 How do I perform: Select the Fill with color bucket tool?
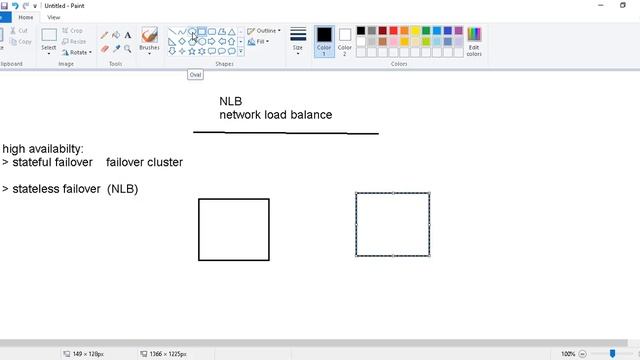tap(116, 36)
